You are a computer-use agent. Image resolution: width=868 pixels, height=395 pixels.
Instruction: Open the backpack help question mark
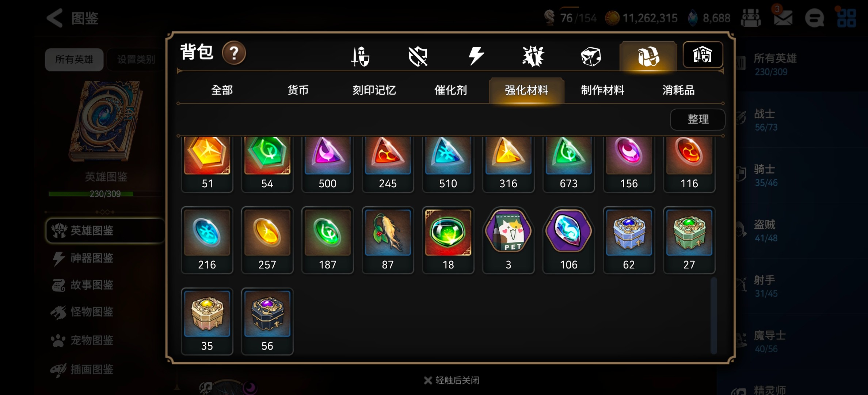point(234,53)
